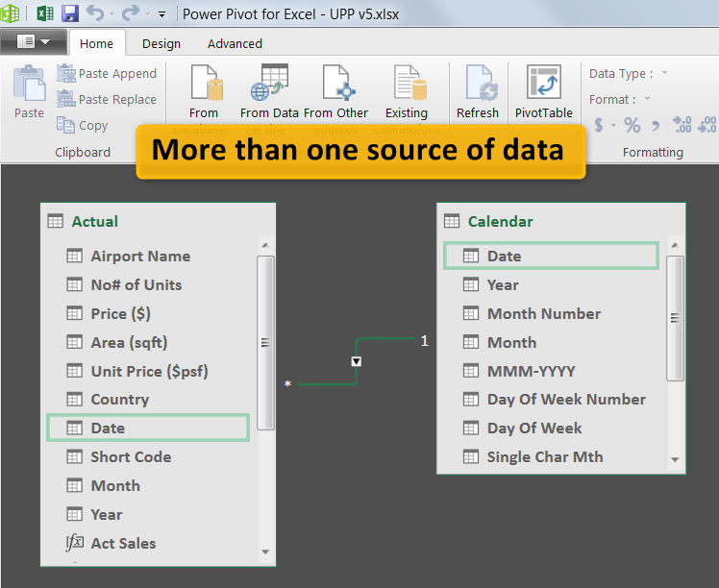Switch to the Advanced tab
This screenshot has height=588, width=719.
235,43
